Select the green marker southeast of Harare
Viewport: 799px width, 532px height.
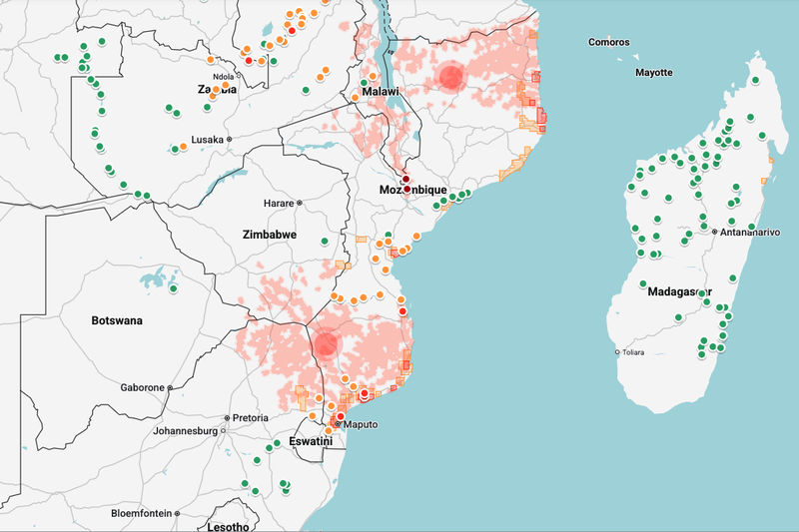323,242
